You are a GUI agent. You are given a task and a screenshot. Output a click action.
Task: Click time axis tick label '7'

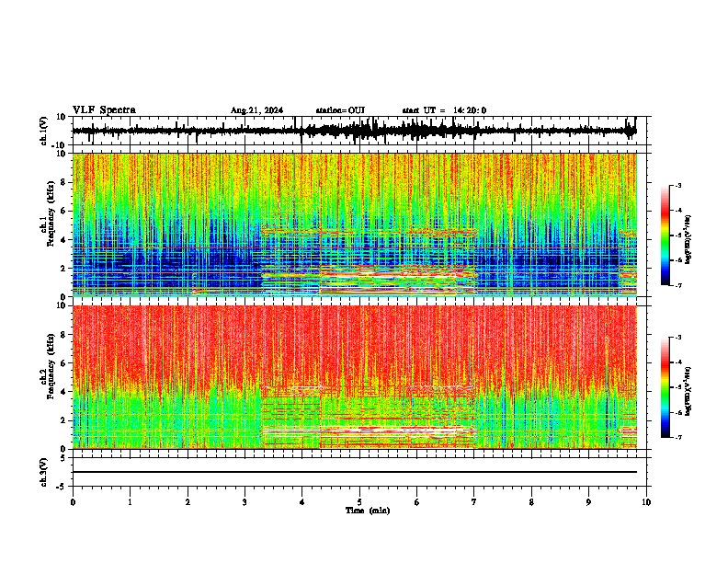coord(474,502)
